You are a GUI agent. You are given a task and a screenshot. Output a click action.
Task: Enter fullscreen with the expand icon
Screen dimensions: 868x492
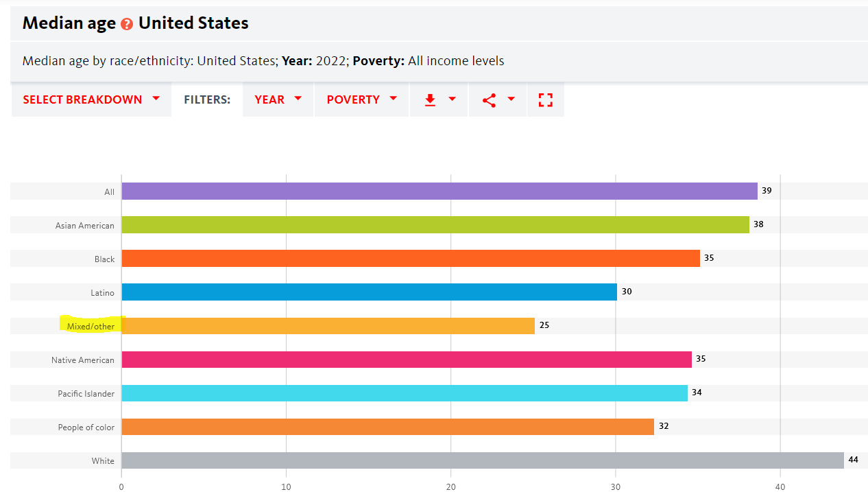[x=546, y=100]
